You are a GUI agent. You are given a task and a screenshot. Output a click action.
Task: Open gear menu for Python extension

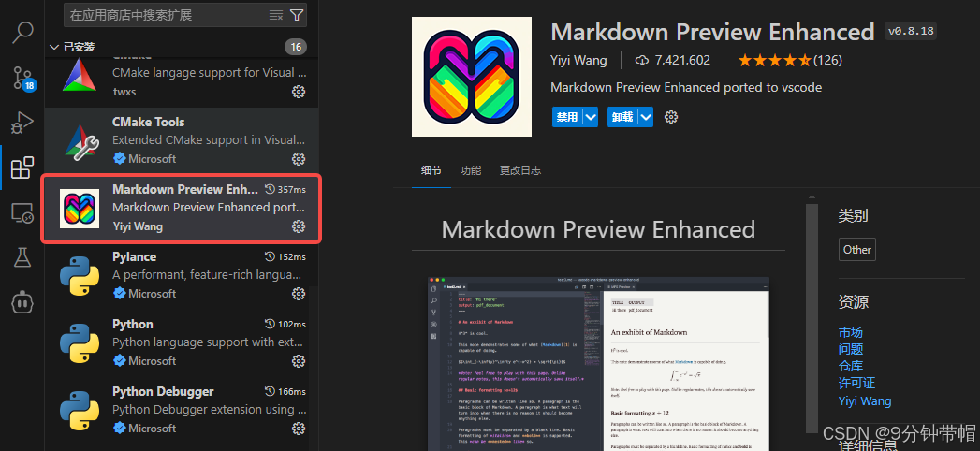coord(299,361)
